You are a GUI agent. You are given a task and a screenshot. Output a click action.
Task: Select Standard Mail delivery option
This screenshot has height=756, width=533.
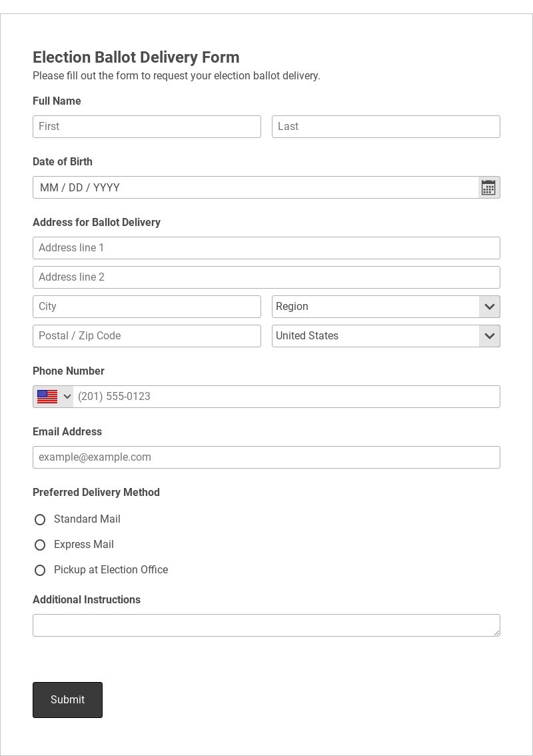(40, 519)
